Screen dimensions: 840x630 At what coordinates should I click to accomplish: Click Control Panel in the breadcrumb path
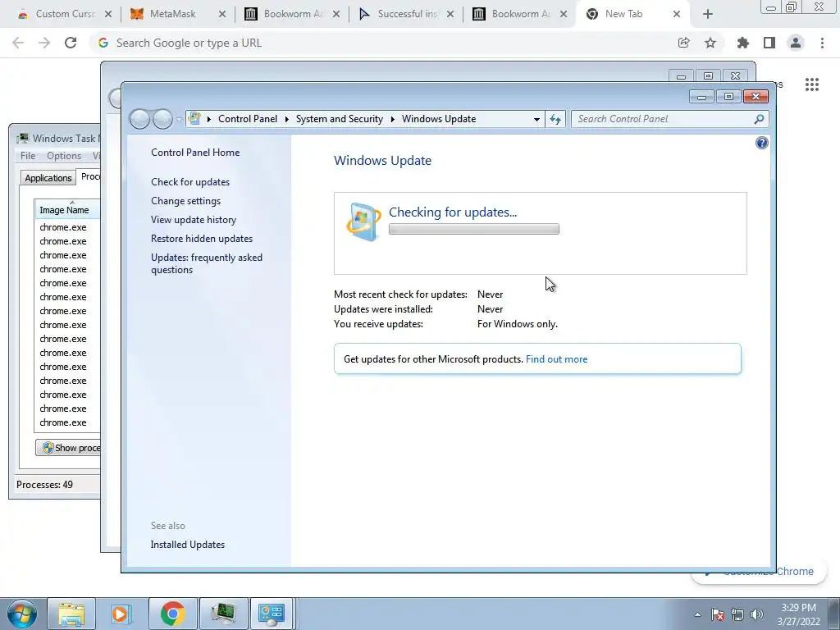click(248, 119)
